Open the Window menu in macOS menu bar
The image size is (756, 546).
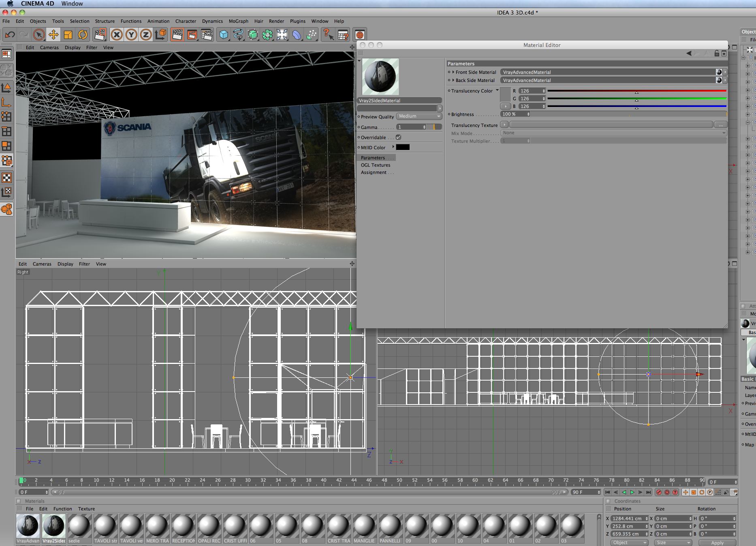(72, 4)
